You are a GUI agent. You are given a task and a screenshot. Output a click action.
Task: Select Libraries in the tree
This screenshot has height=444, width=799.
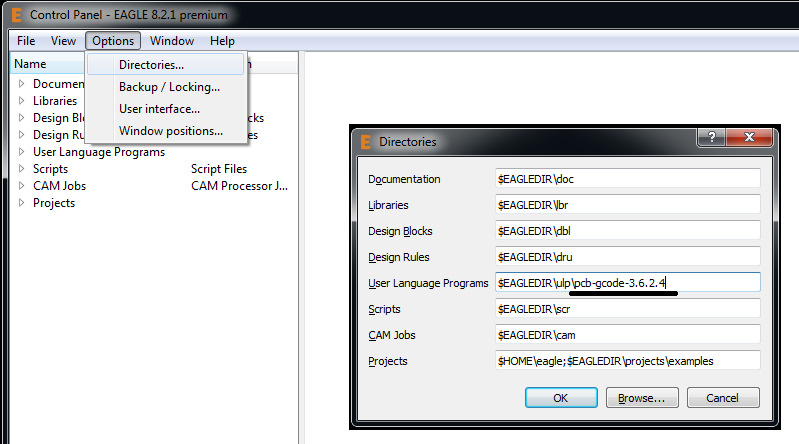(x=55, y=101)
